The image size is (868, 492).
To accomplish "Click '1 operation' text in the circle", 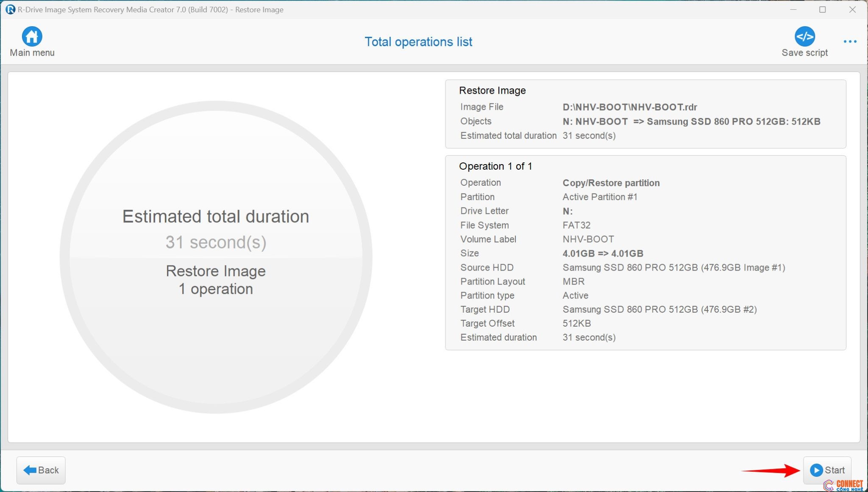I will (x=216, y=289).
